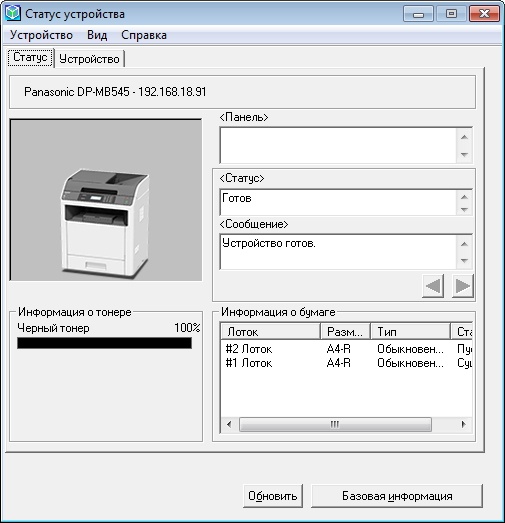The width and height of the screenshot is (505, 523).
Task: Click the Разм... column header
Action: pyautogui.click(x=345, y=332)
